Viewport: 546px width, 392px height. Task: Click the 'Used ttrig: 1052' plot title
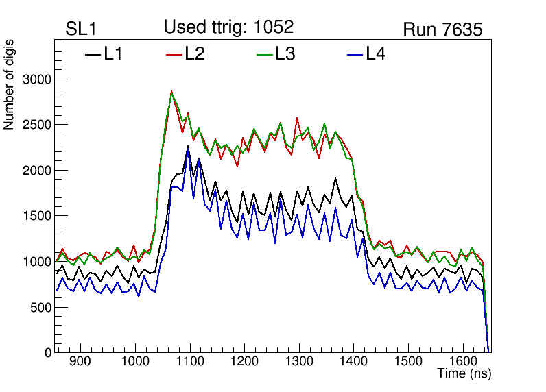[x=228, y=27]
